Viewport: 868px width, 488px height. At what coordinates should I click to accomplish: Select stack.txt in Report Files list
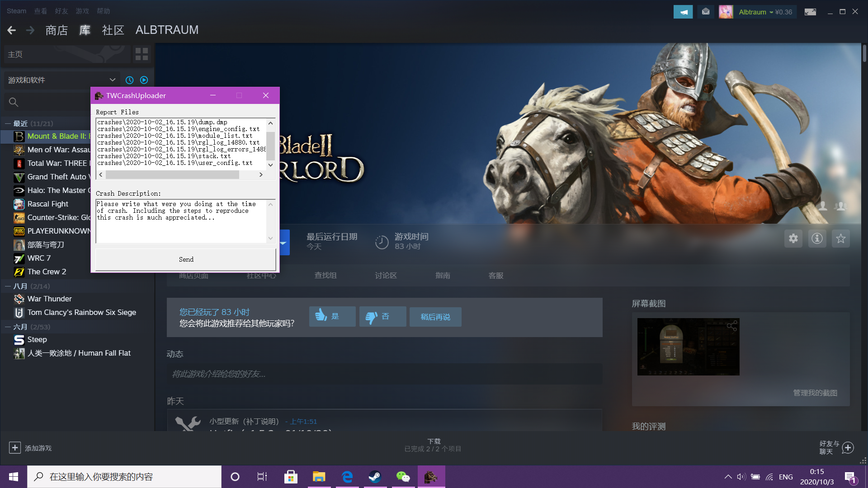(164, 156)
